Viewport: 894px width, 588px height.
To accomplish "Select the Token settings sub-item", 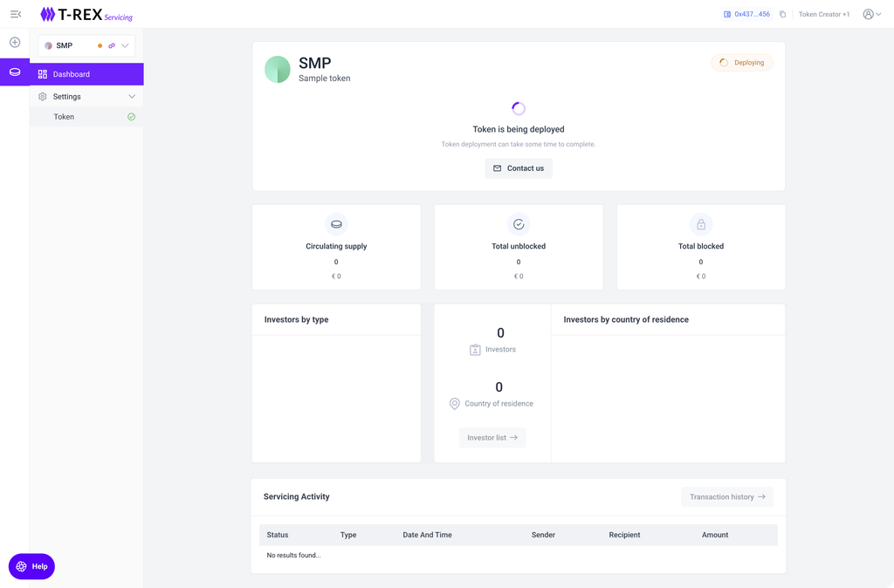I will (86, 117).
